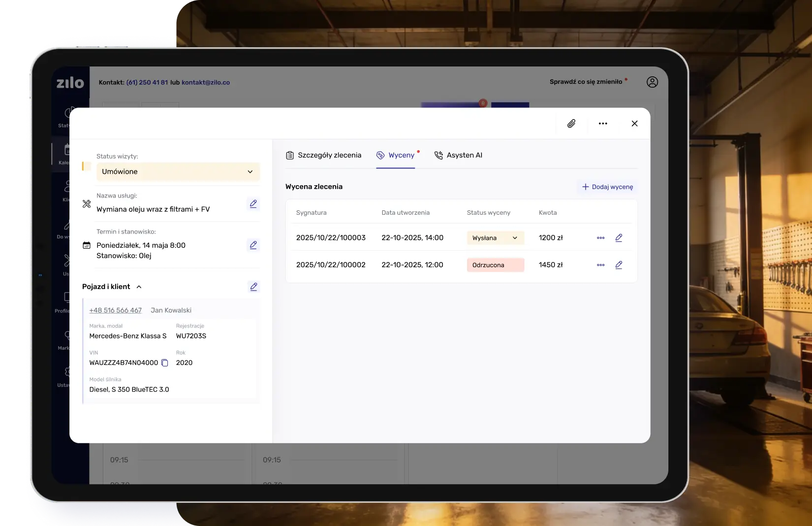The width and height of the screenshot is (812, 526).
Task: Open options for quote 2025/10/22/100003
Action: point(600,238)
